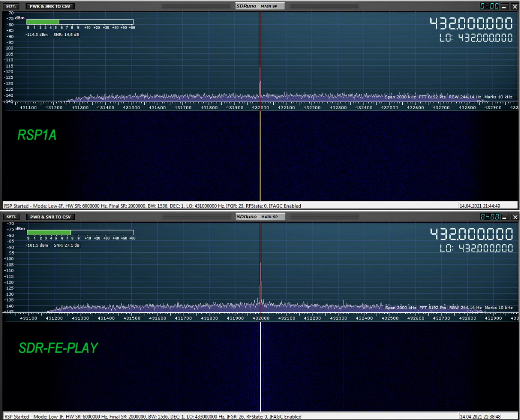This screenshot has width=520, height=420.
Task: Click -114,3 dBm reading in RSP1A window
Action: pyautogui.click(x=36, y=34)
